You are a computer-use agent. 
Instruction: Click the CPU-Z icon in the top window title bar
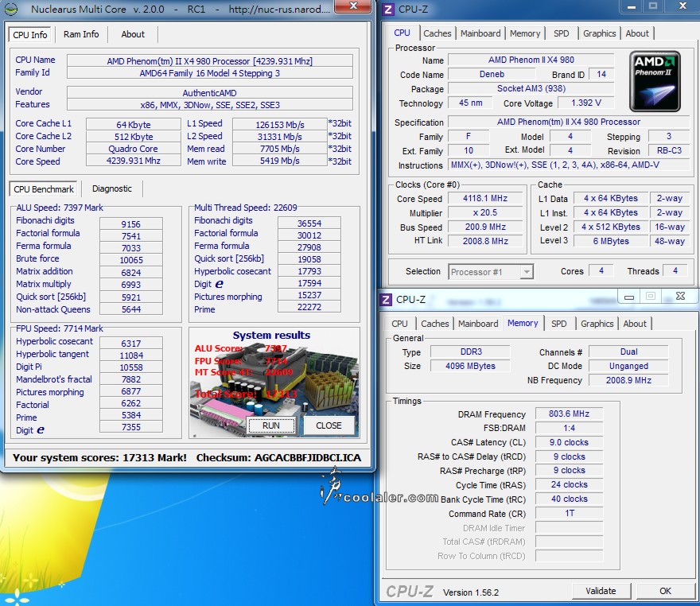click(x=388, y=10)
